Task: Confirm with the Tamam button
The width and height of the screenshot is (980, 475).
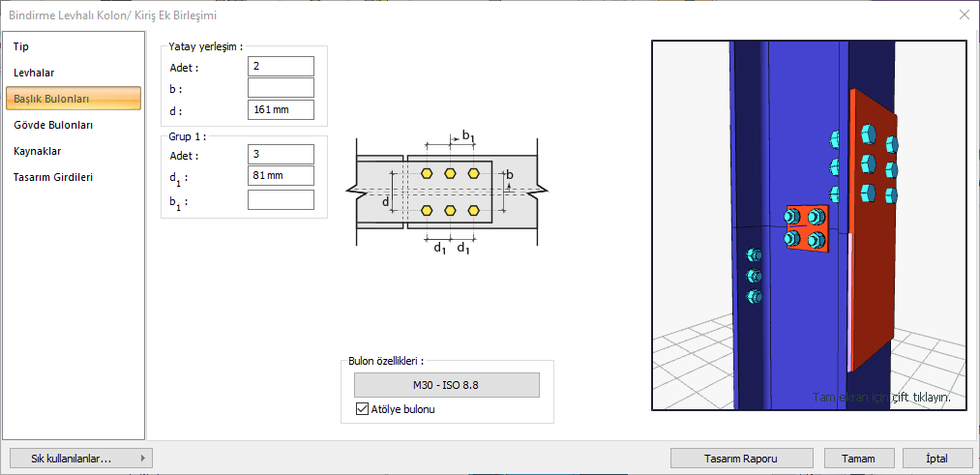Action: (858, 458)
